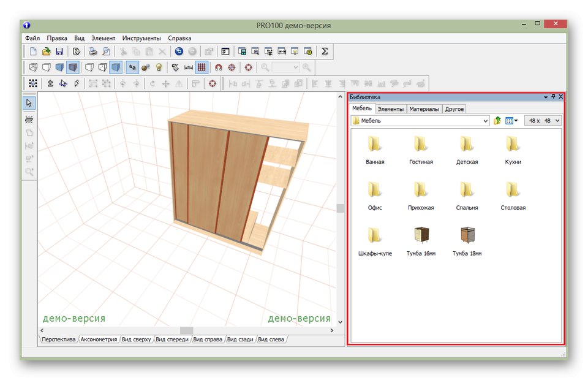Open the library view mode dropdown

tap(516, 121)
